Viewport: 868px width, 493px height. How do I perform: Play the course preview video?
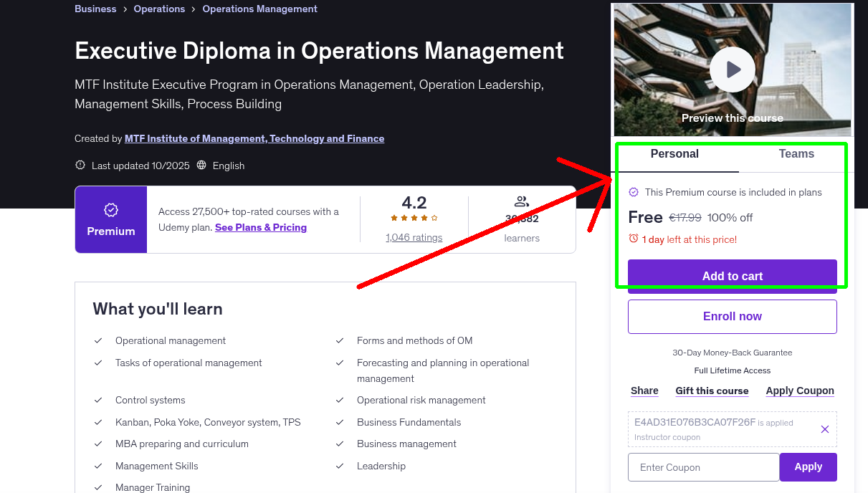tap(732, 69)
